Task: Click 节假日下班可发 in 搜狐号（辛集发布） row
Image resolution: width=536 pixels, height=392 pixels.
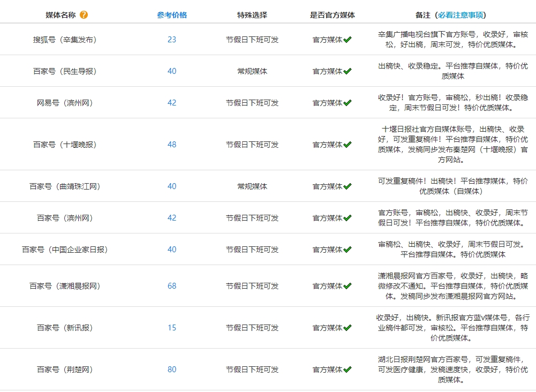Action: coord(252,40)
